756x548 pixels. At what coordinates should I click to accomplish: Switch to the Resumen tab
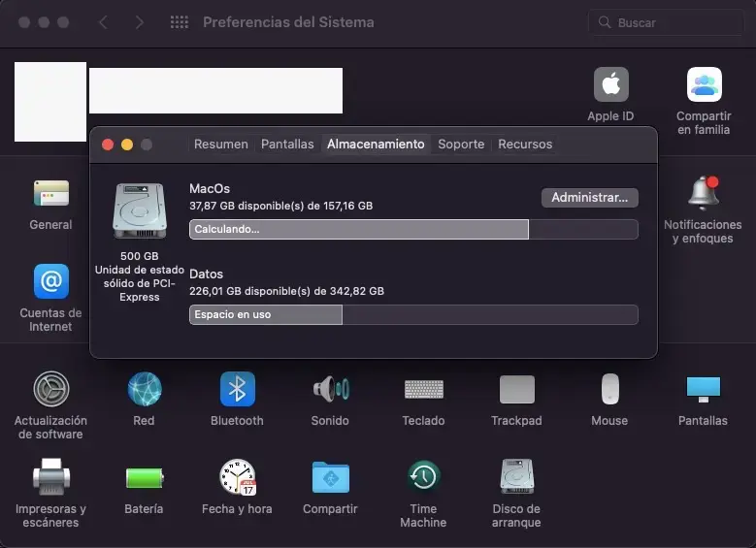pyautogui.click(x=221, y=145)
